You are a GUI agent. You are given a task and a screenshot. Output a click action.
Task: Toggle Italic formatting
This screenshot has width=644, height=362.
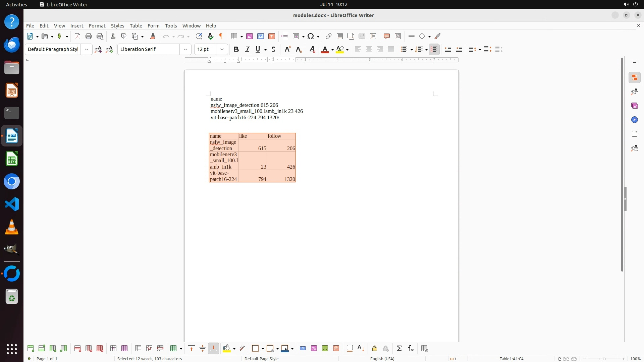pos(247,49)
